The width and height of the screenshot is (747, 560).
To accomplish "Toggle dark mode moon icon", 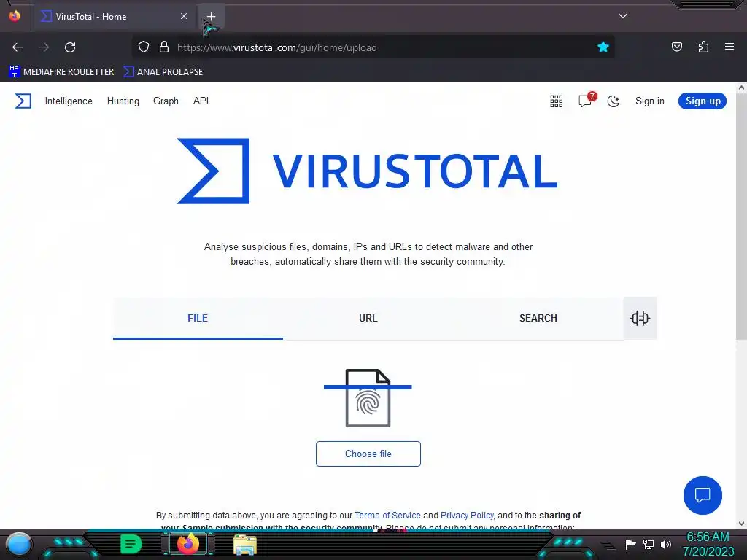I will pos(613,101).
